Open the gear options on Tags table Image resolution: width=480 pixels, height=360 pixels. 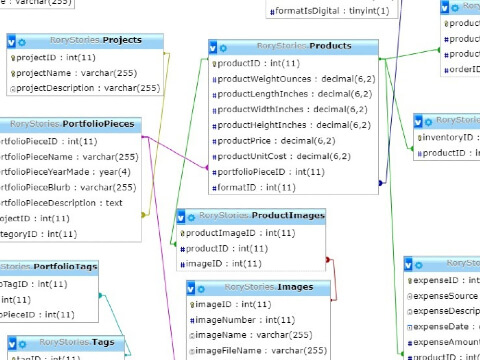point(22,344)
